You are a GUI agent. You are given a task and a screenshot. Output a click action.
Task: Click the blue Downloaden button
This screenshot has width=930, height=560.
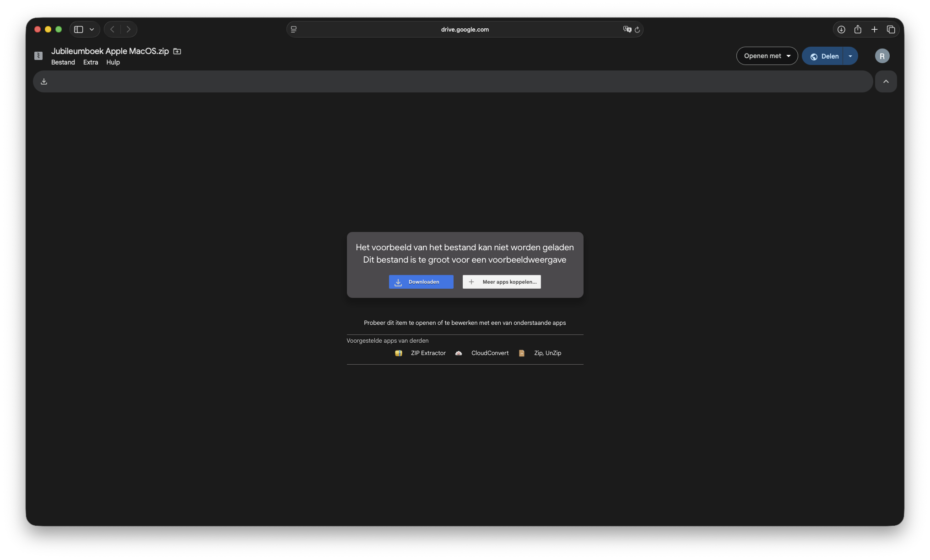click(x=421, y=282)
